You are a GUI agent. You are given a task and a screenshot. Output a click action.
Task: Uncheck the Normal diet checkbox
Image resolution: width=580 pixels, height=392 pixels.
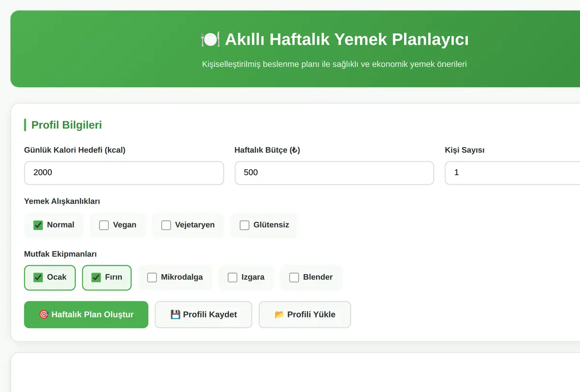pos(38,225)
